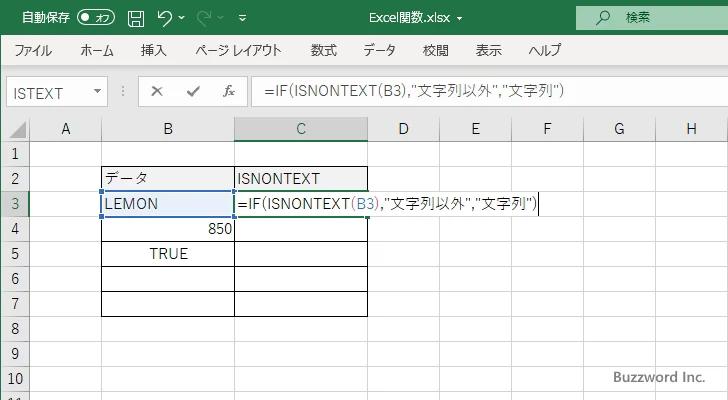The height and width of the screenshot is (400, 728).
Task: Confirm formula with the checkmark icon
Action: pyautogui.click(x=193, y=91)
